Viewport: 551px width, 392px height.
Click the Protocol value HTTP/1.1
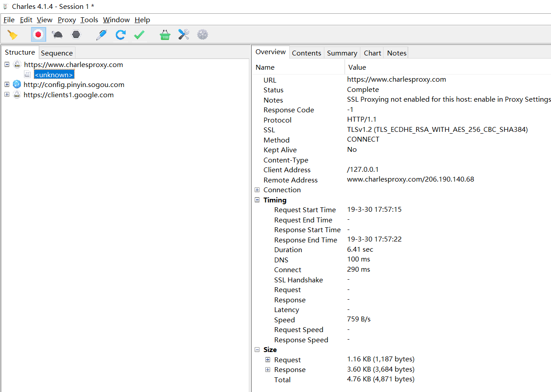click(x=362, y=119)
